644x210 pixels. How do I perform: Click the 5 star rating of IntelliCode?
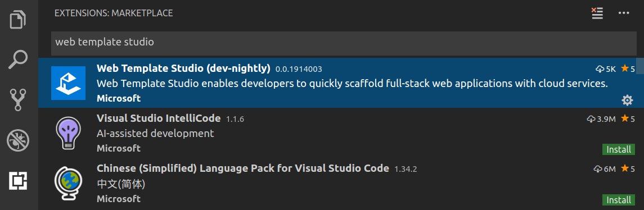click(628, 118)
